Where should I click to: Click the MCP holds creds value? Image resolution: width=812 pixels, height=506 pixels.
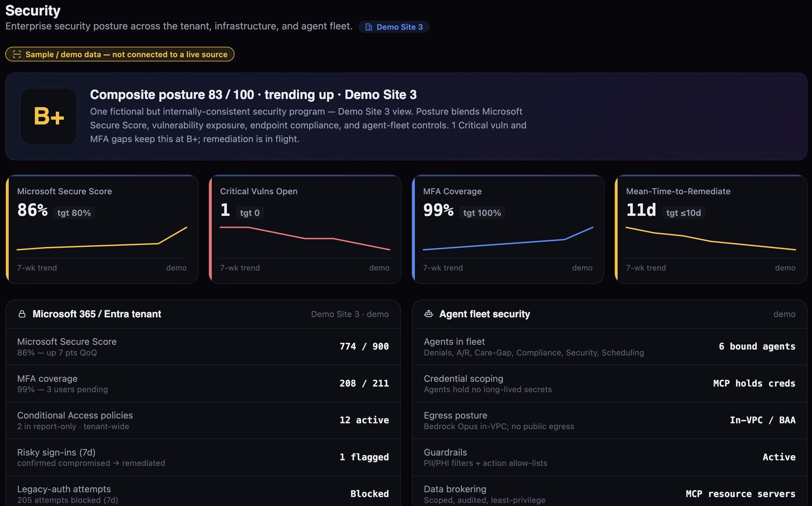coord(754,383)
